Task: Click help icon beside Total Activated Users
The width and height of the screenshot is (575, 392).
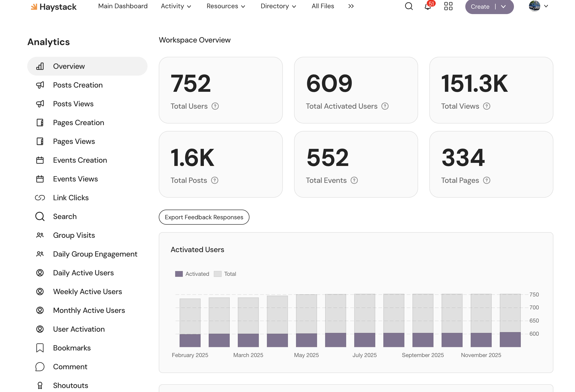Action: pos(385,106)
